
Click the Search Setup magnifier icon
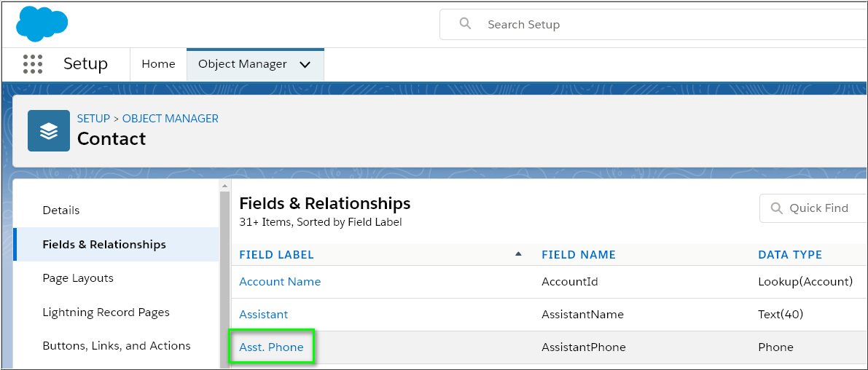coord(466,24)
